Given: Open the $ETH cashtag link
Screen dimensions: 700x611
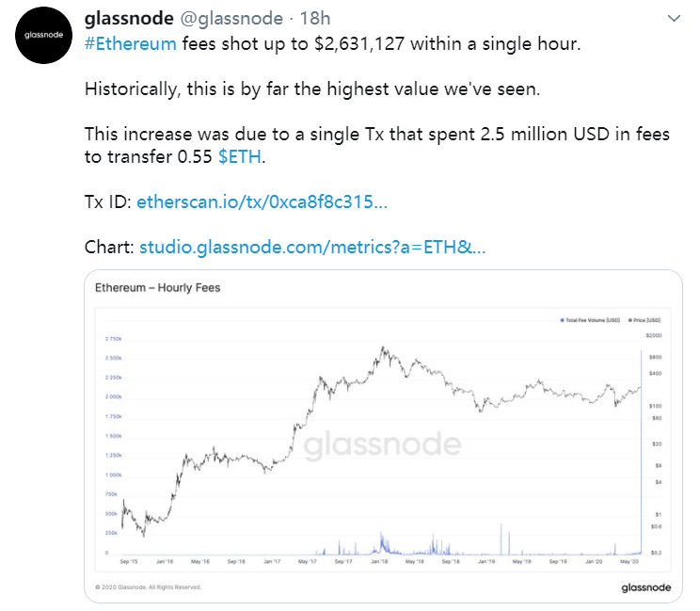Looking at the screenshot, I should coord(240,157).
